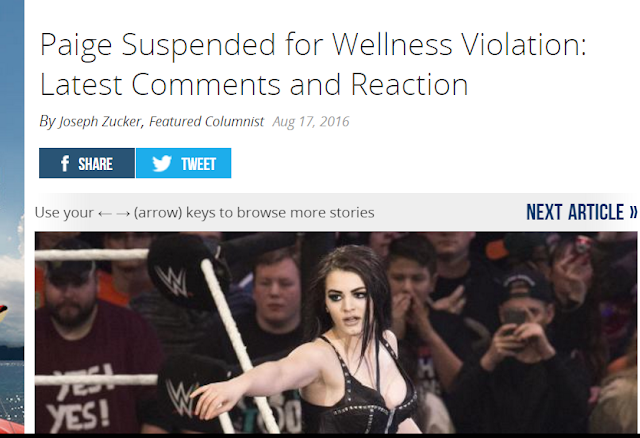Image resolution: width=640 pixels, height=438 pixels.
Task: Click the arrow keys browse stories hint
Action: point(204,213)
